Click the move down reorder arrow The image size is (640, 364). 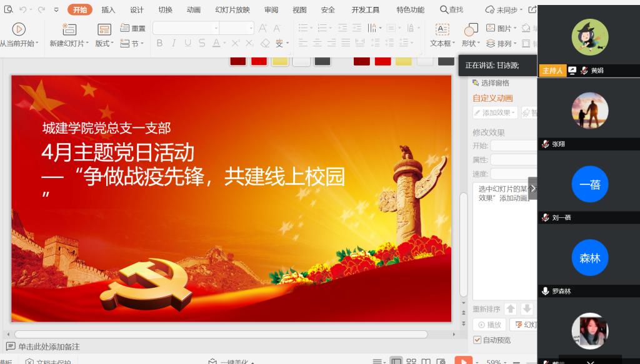(527, 309)
